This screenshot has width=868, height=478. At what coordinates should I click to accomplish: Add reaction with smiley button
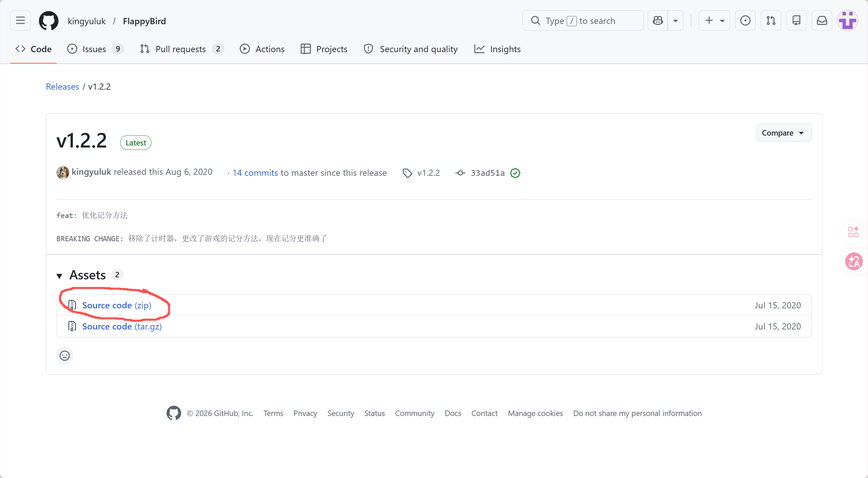point(65,356)
